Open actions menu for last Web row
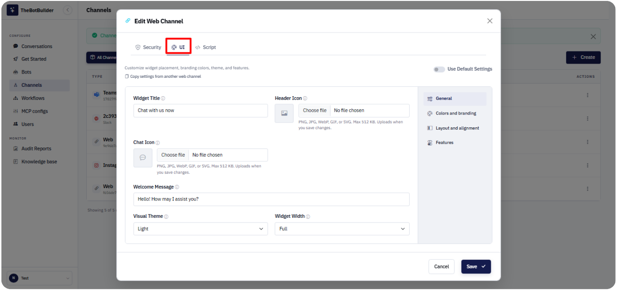 coord(587,189)
